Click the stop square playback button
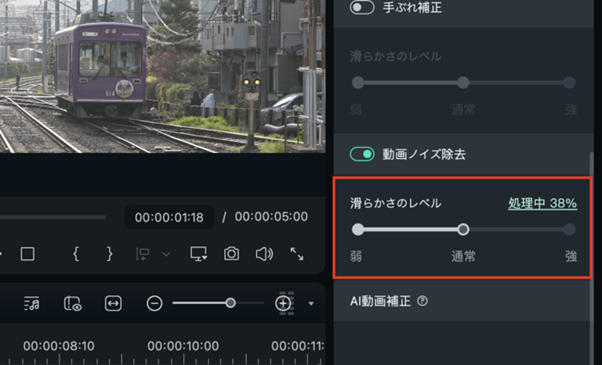Screen dimensions: 602x365 [27, 254]
